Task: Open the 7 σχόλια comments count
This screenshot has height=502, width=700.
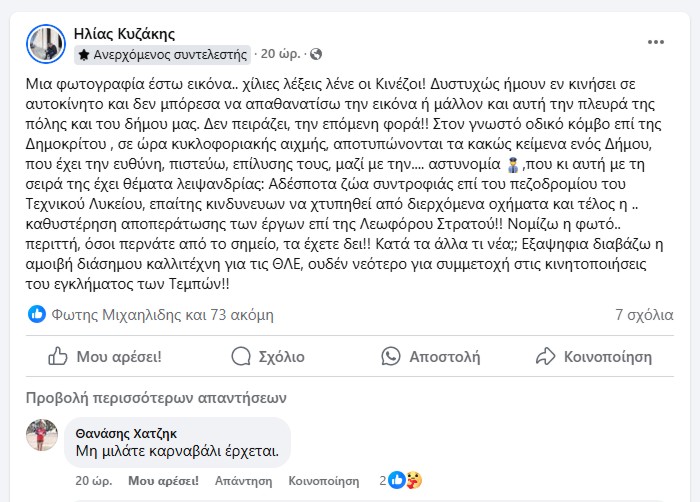Action: (644, 315)
